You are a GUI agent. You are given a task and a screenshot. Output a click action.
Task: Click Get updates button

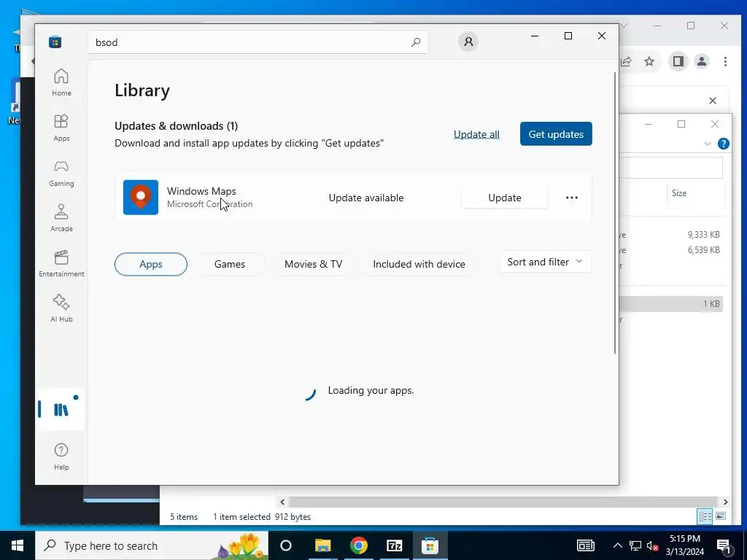(x=556, y=134)
